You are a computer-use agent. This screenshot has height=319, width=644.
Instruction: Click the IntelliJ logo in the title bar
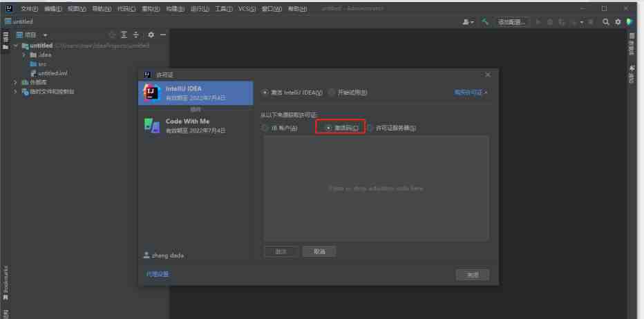pos(9,8)
